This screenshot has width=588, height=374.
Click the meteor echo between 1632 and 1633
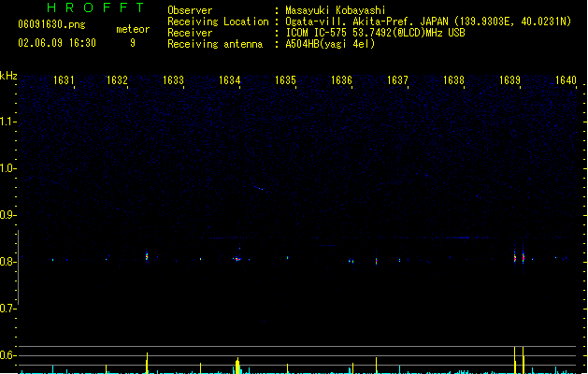point(147,256)
